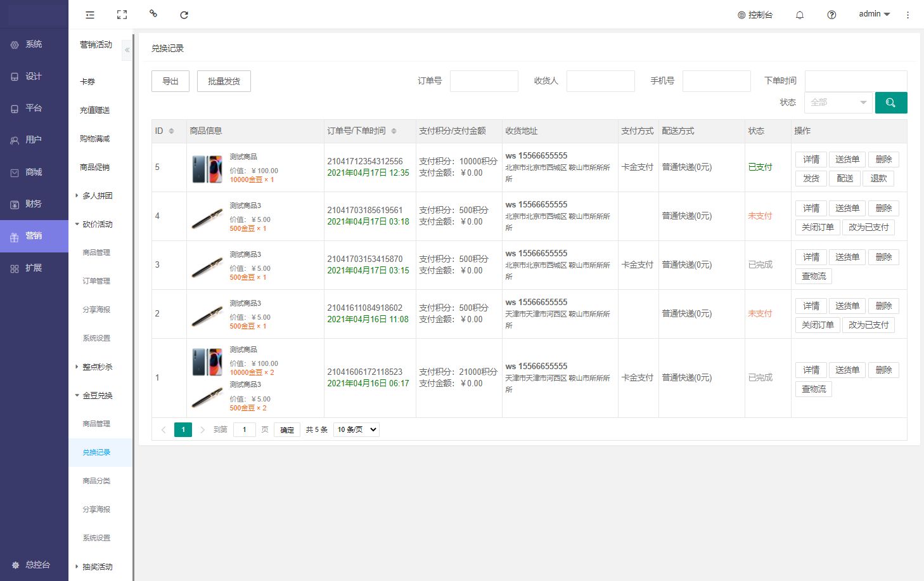Click the refresh icon in top bar
Screen dimensions: 924x581
tap(184, 15)
